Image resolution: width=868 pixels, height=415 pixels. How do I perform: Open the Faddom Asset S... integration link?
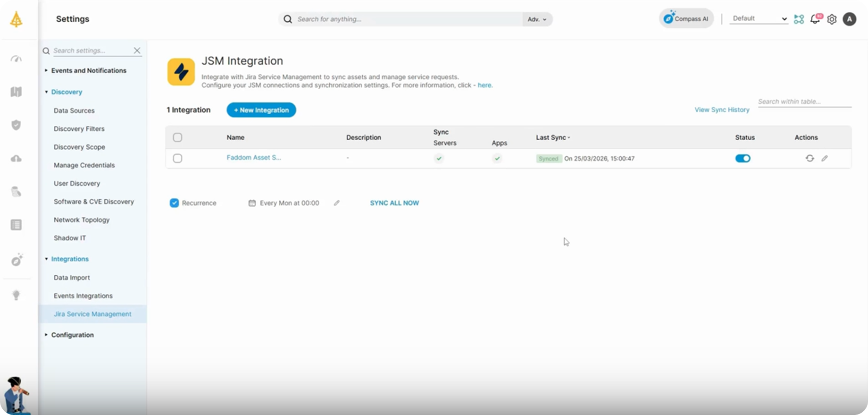point(254,158)
